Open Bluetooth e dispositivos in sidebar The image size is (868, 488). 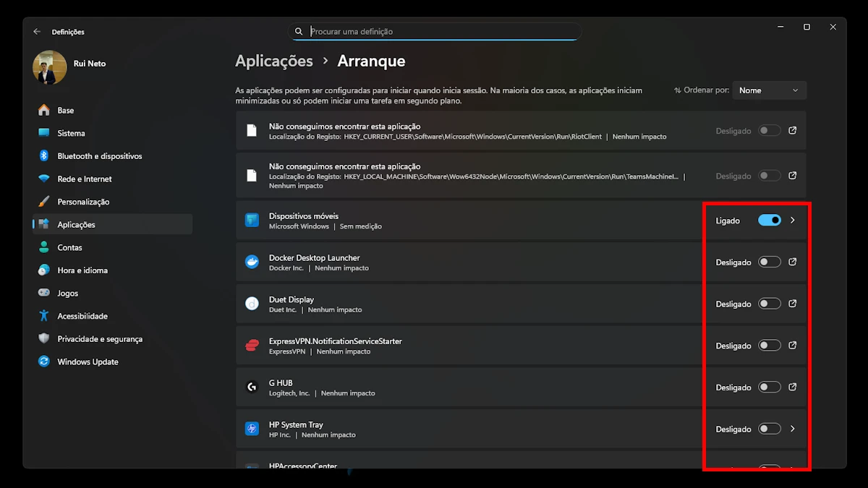point(99,156)
